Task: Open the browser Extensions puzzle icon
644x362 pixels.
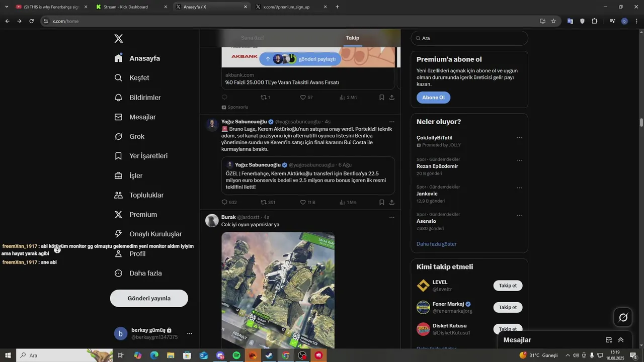Action: (x=595, y=21)
